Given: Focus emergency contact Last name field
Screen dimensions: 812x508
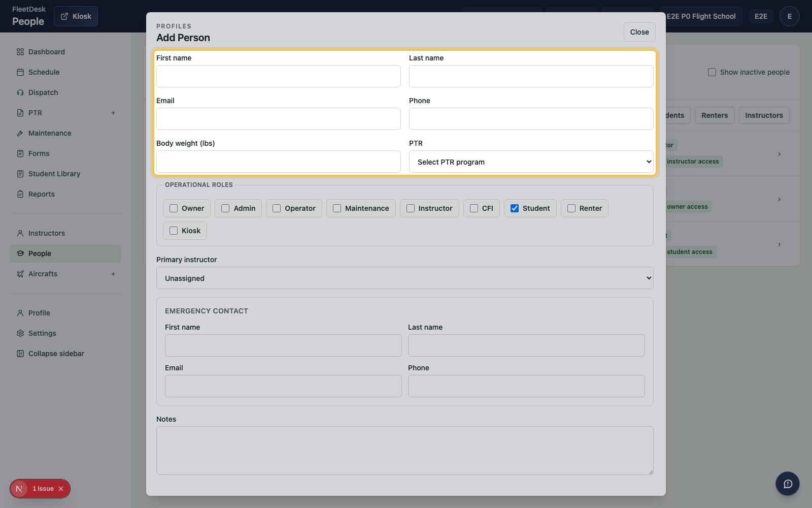Looking at the screenshot, I should tap(526, 345).
